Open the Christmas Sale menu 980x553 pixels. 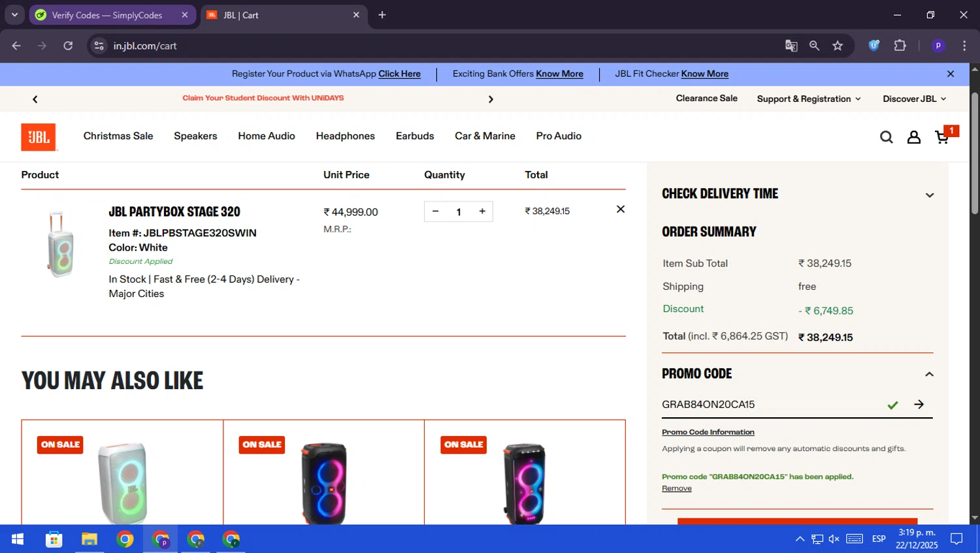click(118, 136)
